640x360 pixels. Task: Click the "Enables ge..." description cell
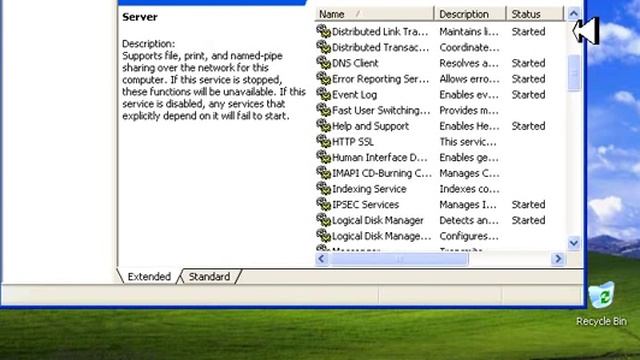(469, 157)
